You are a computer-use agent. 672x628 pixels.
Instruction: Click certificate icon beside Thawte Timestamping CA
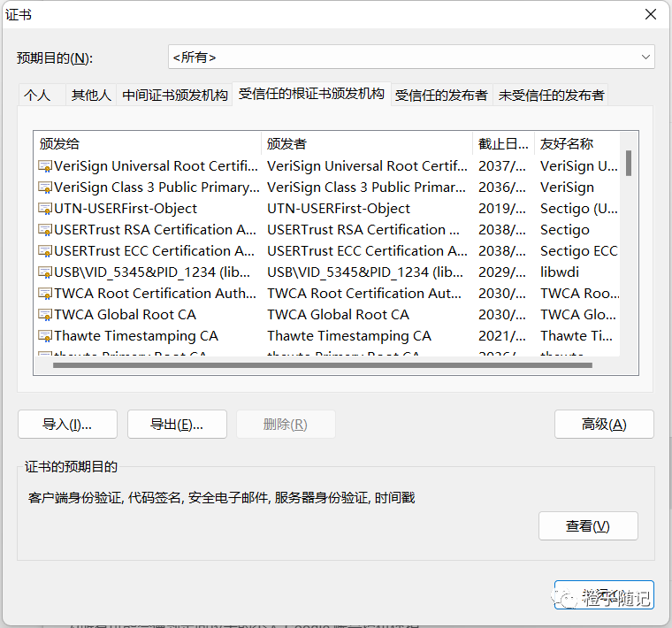pyautogui.click(x=45, y=335)
